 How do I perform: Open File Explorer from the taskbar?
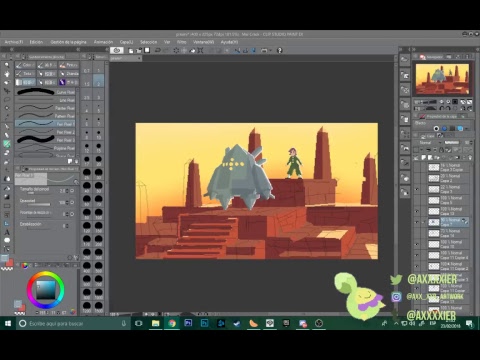tap(155, 323)
